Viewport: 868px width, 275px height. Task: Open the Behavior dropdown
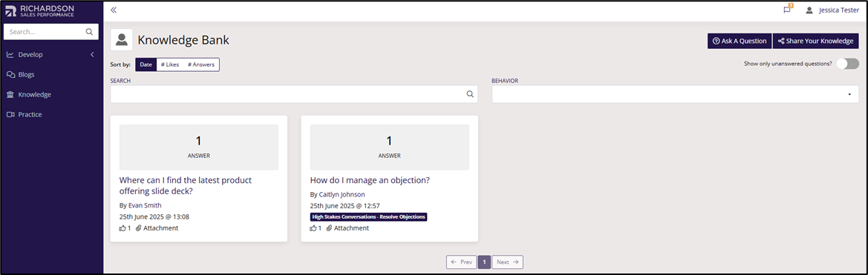tap(676, 94)
